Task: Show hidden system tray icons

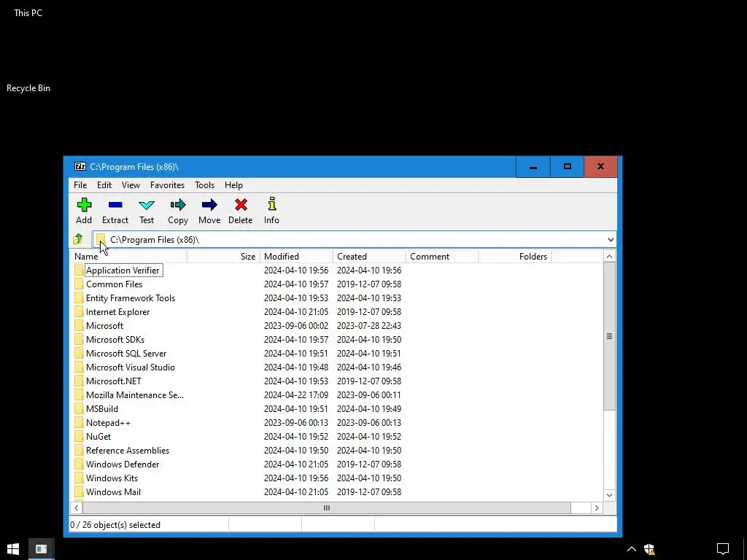Action: [x=632, y=549]
